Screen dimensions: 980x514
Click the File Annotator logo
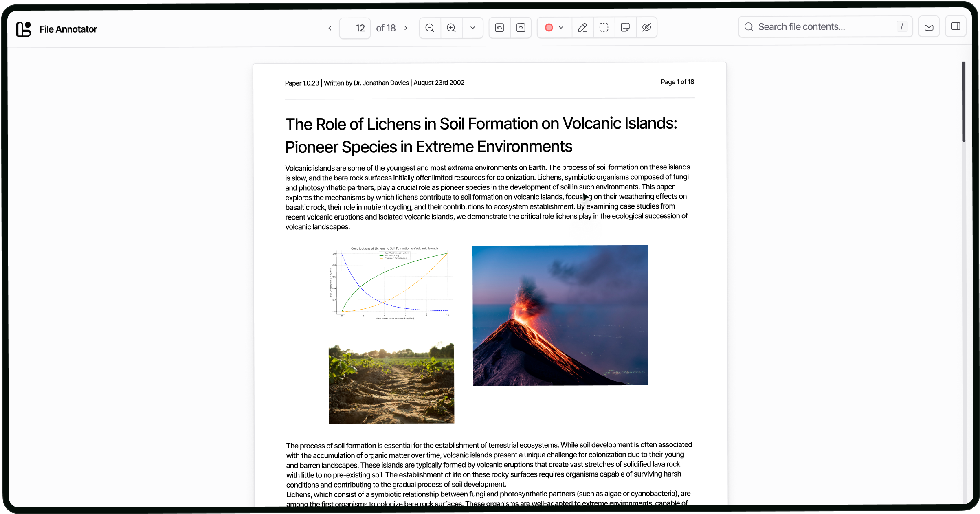pyautogui.click(x=23, y=29)
